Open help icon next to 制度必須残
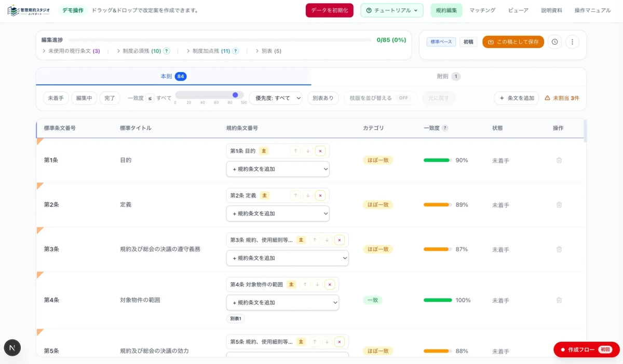The image size is (623, 364). pos(167,51)
